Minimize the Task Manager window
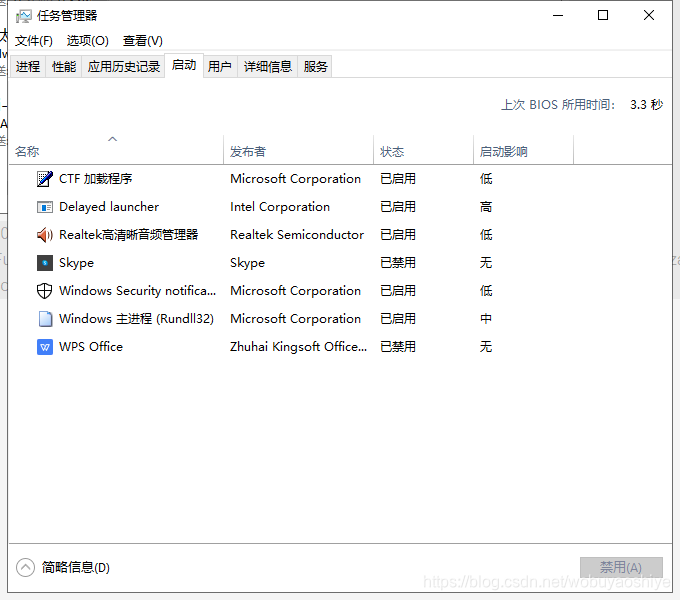This screenshot has width=680, height=600. [x=558, y=16]
